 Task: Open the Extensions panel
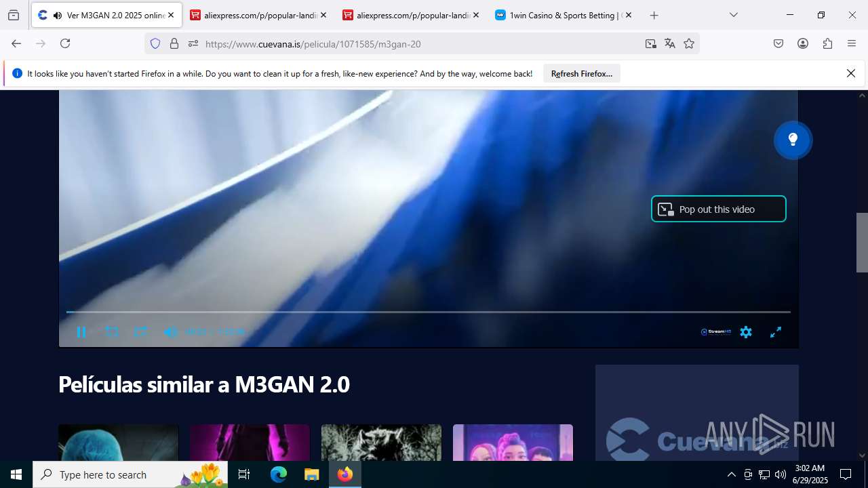pos(827,43)
